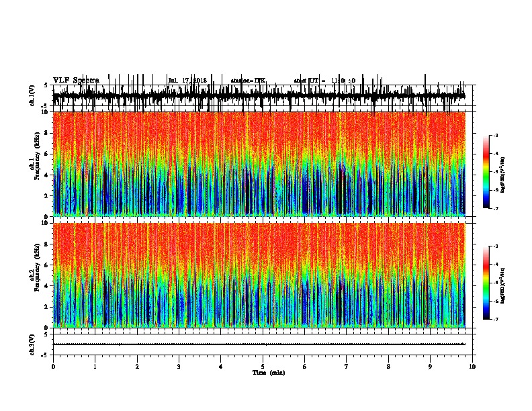The width and height of the screenshot is (532, 411).
Task: Click the ch.1 voltage waveform trace
Action: 259,95
